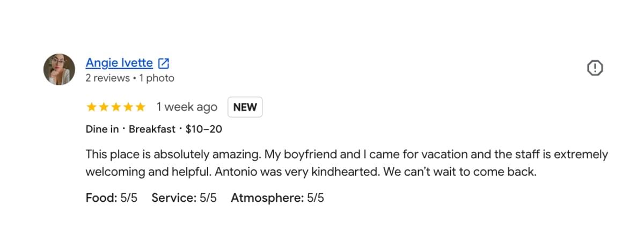Click the external-link icon beside Angie Ivette
The height and width of the screenshot is (249, 644).
click(164, 63)
